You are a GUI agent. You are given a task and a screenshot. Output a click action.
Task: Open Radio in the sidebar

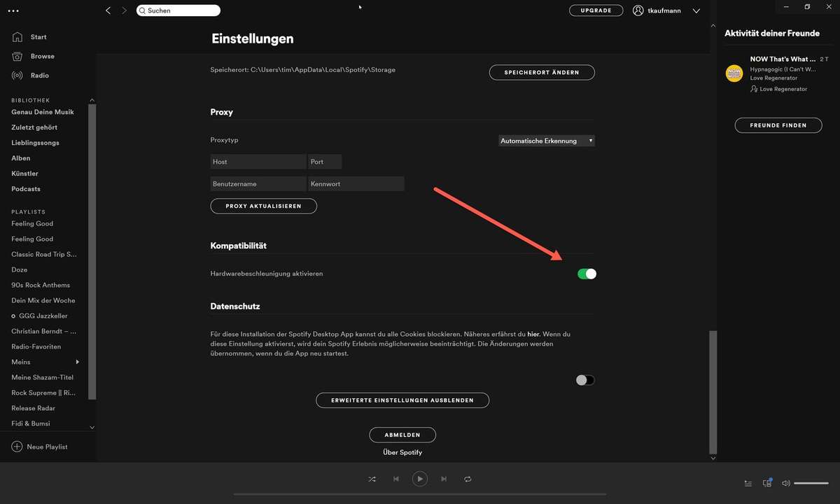40,75
